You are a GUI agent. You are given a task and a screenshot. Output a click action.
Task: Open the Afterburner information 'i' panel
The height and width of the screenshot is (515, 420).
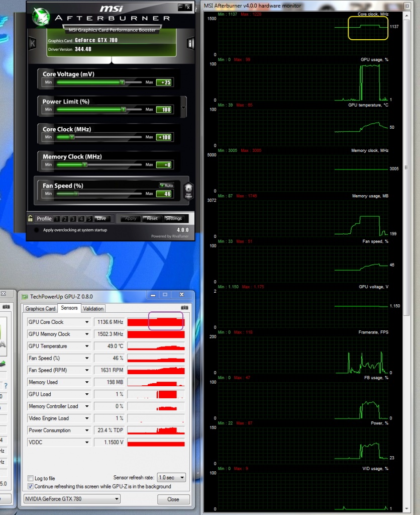coord(190,43)
